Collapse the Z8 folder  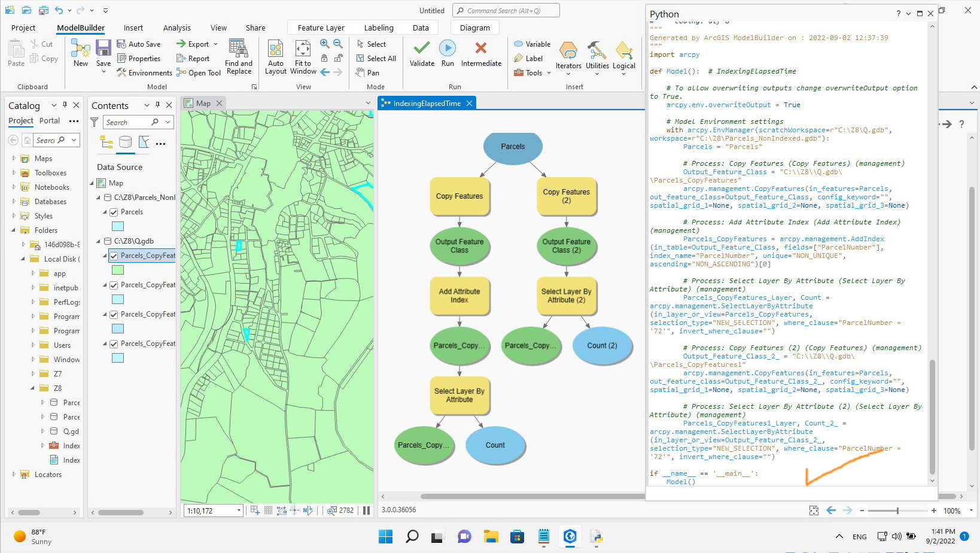[x=33, y=388]
